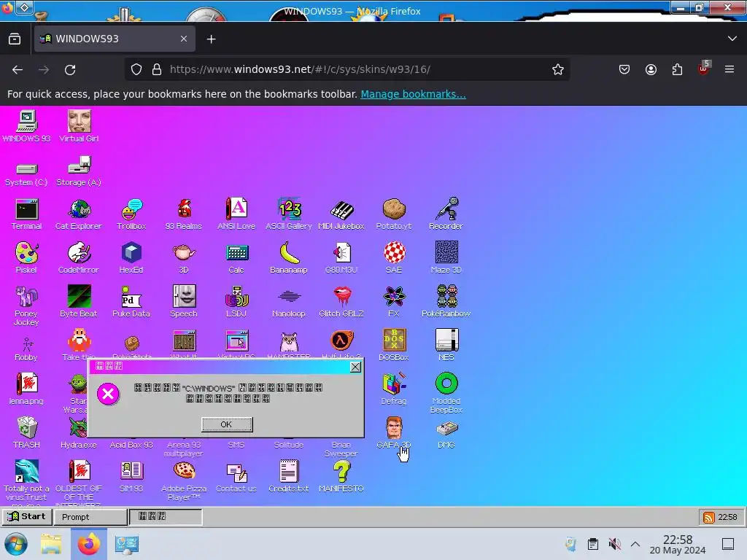
Task: Show hidden system tray icons chevron
Action: (635, 544)
